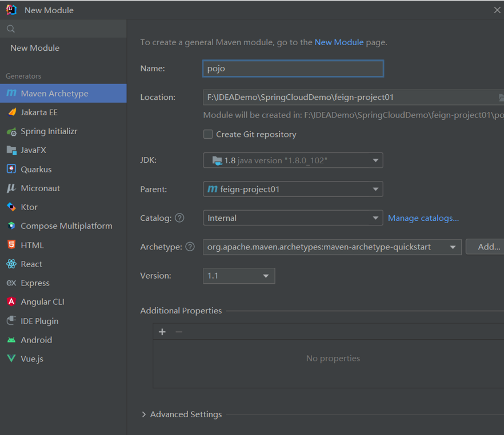Select the New Module list entry
Image resolution: width=504 pixels, height=435 pixels.
click(x=35, y=48)
